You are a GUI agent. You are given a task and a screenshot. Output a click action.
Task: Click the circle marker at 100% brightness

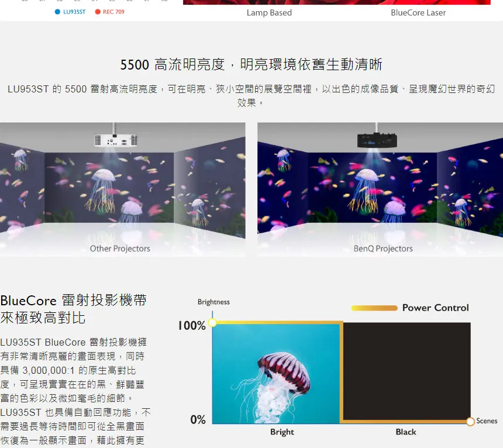212,322
